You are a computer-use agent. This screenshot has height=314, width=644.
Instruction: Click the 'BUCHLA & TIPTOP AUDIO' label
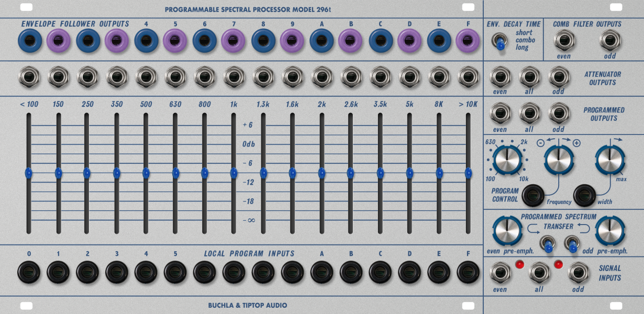point(248,306)
